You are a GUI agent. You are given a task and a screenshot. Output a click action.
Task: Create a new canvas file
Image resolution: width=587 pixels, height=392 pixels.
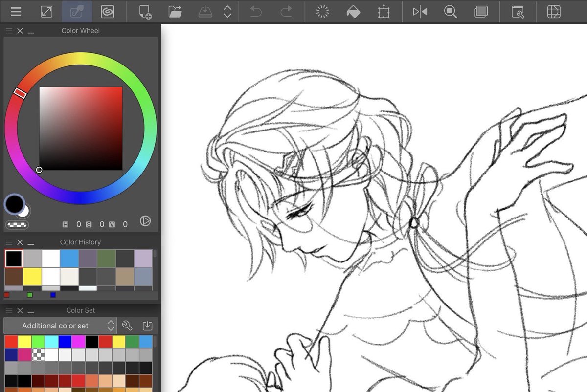[145, 12]
